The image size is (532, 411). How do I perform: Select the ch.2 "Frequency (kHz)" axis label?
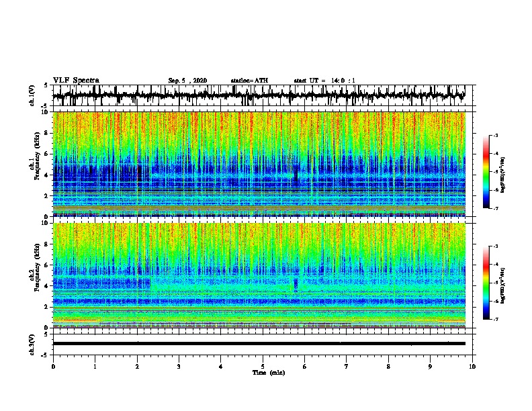tap(37, 267)
